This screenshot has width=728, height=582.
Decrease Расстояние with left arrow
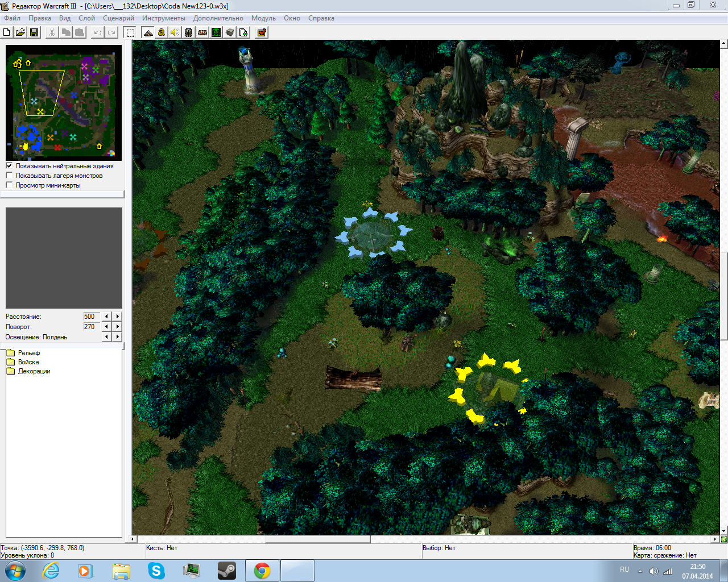[106, 317]
